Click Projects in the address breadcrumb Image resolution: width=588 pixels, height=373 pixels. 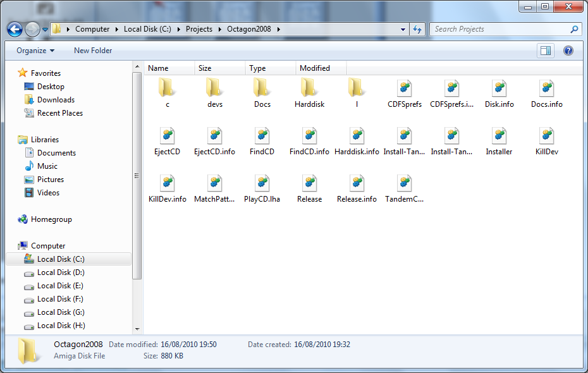(x=199, y=29)
